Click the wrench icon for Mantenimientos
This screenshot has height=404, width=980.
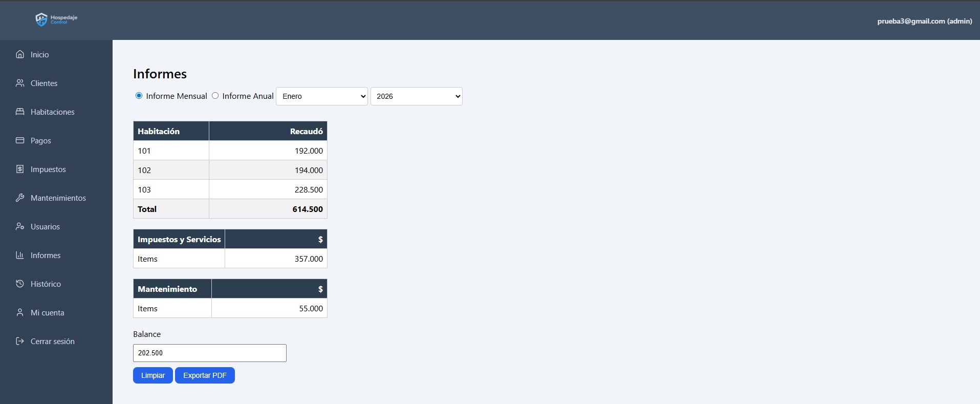point(20,198)
